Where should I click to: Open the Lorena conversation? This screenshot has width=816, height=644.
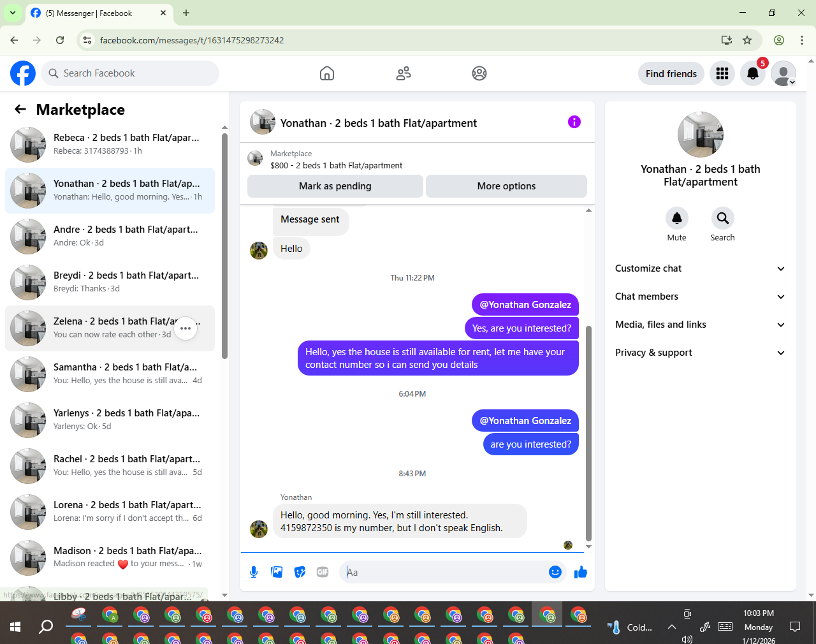110,512
